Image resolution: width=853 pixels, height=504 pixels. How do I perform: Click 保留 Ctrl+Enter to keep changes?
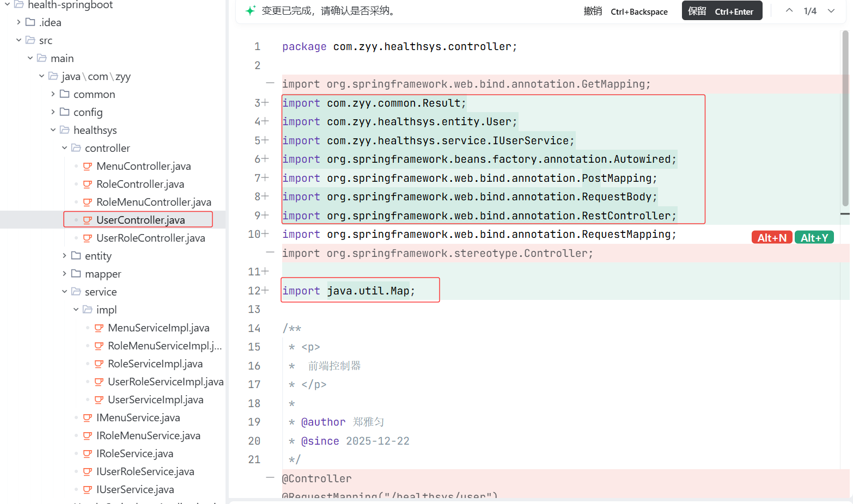click(x=722, y=11)
